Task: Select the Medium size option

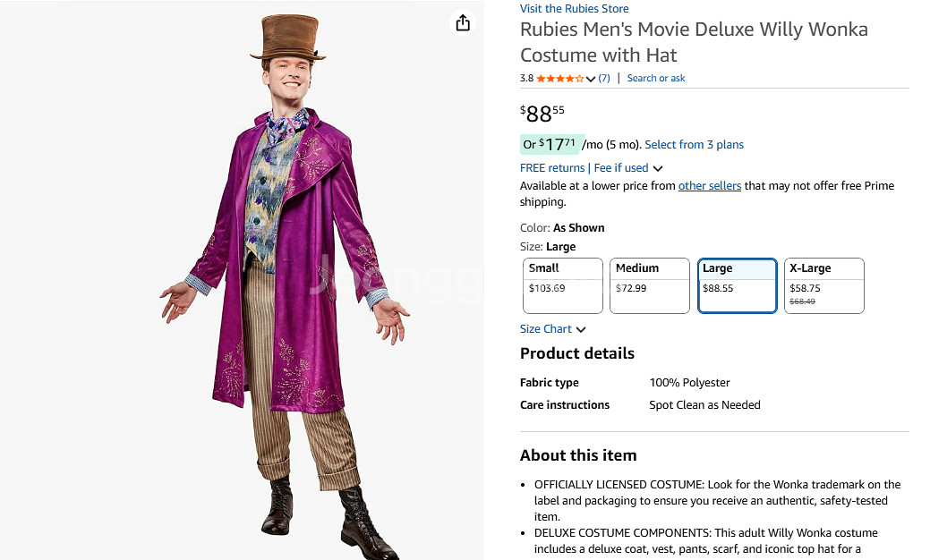Action: pos(649,285)
